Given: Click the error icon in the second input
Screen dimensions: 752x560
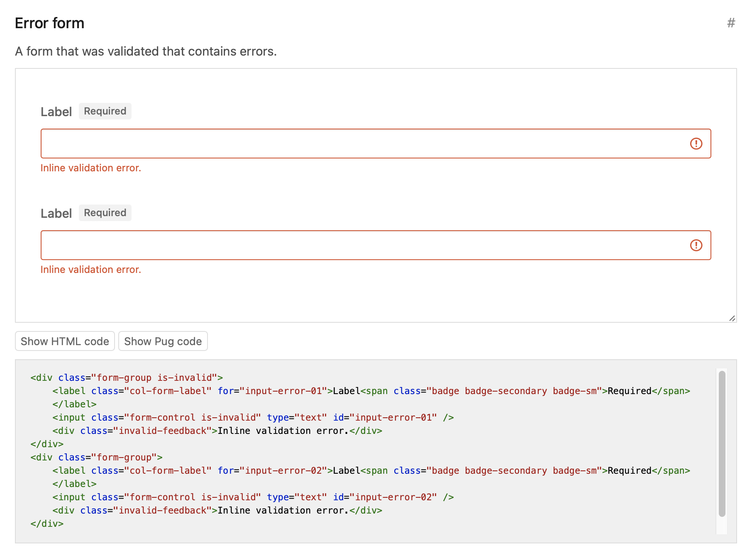Looking at the screenshot, I should point(696,245).
